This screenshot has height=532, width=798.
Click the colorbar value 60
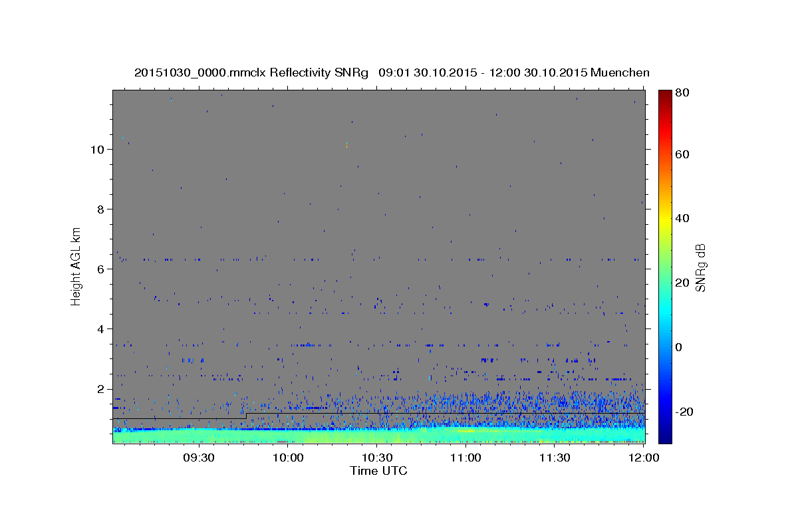coord(684,154)
